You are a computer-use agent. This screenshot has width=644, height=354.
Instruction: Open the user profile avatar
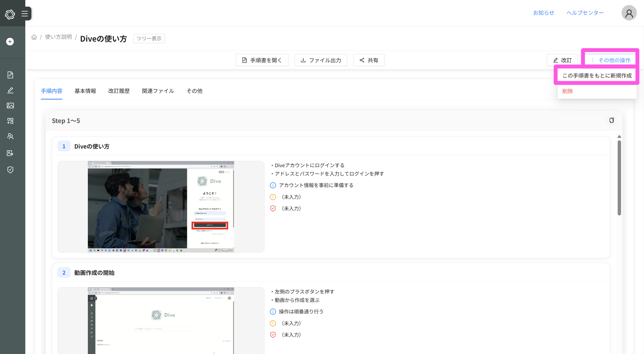point(629,13)
